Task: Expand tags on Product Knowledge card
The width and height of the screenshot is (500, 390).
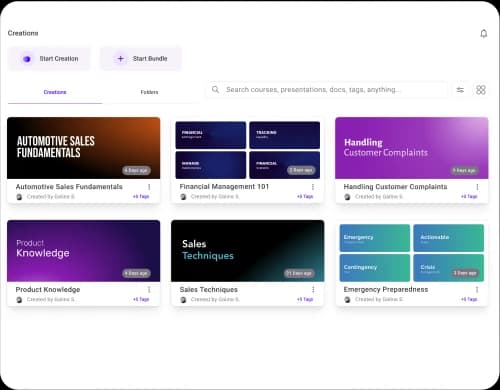Action: [141, 299]
